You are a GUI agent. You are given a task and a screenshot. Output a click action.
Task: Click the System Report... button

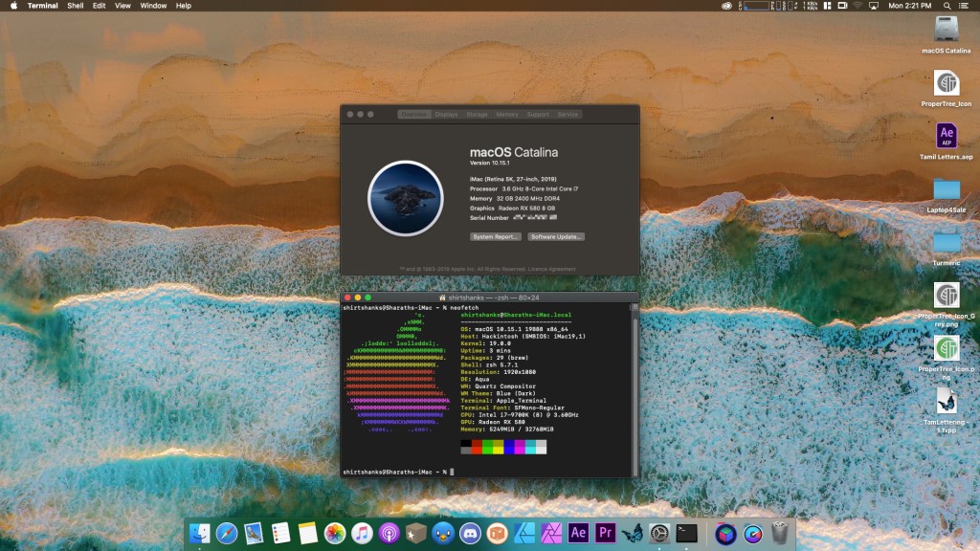click(496, 236)
